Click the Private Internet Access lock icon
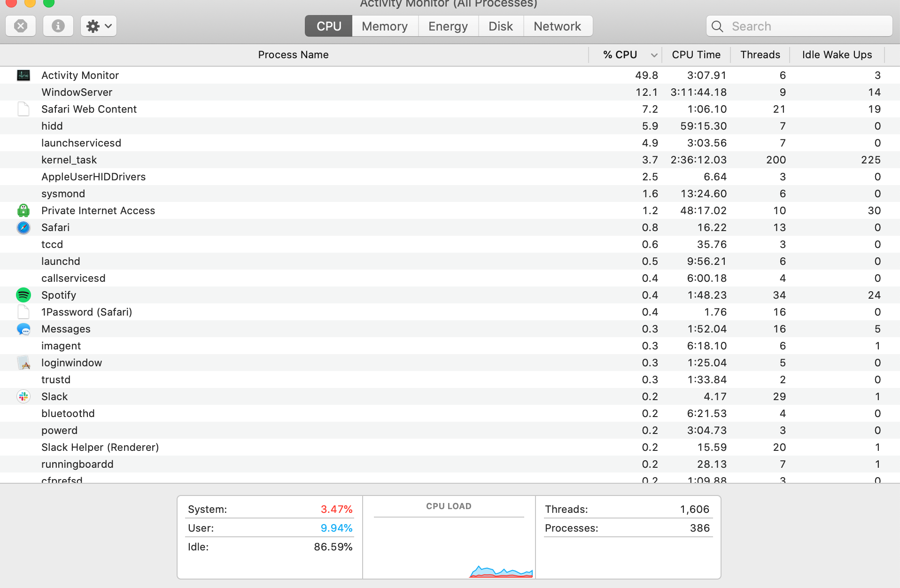 [x=23, y=210]
